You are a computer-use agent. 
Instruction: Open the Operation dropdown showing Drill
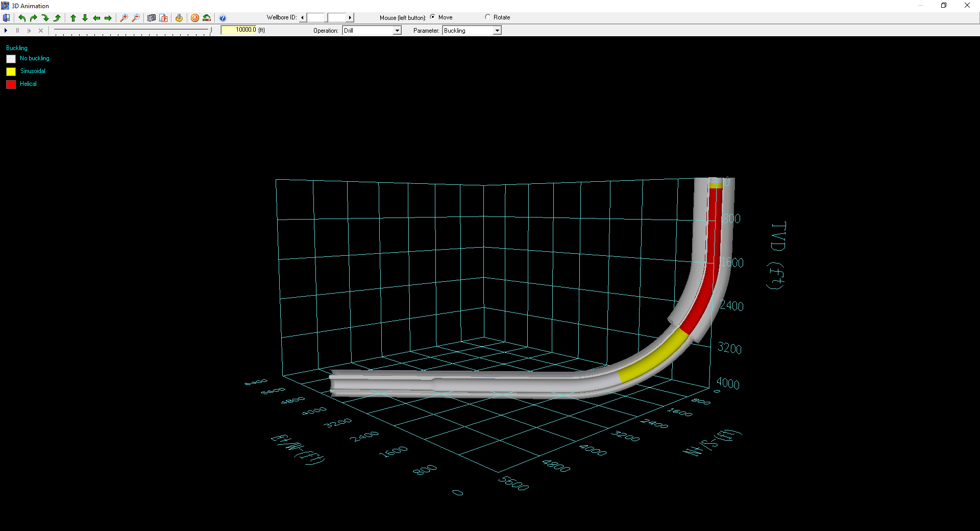point(397,31)
